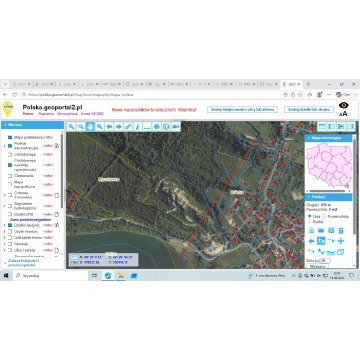This screenshot has height=360, width=360.
Task: Click the print map icon
Action: [157, 127]
